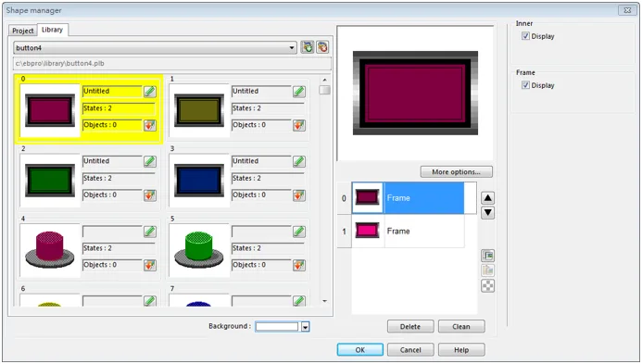Move selected state down with the down arrow

[x=487, y=213]
